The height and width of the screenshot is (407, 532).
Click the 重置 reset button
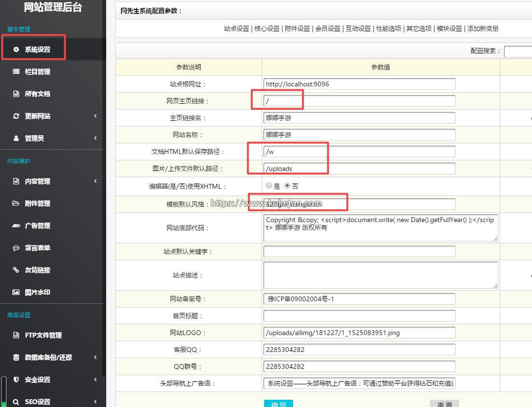pyautogui.click(x=445, y=404)
